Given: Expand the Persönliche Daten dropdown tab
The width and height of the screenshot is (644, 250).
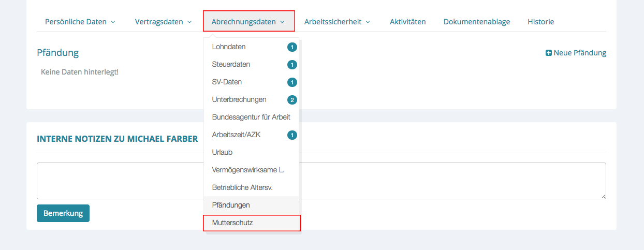Looking at the screenshot, I should point(80,22).
